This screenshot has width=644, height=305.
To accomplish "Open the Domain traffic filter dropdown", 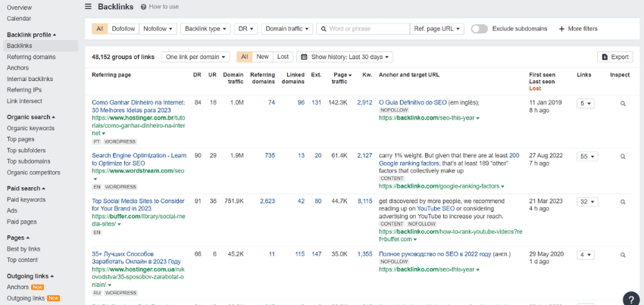I will (x=286, y=29).
